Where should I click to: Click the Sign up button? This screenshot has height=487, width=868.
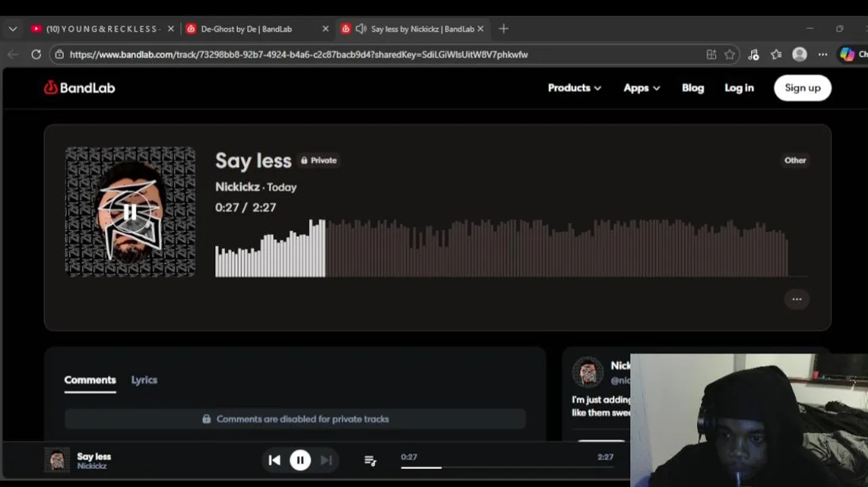pos(802,88)
